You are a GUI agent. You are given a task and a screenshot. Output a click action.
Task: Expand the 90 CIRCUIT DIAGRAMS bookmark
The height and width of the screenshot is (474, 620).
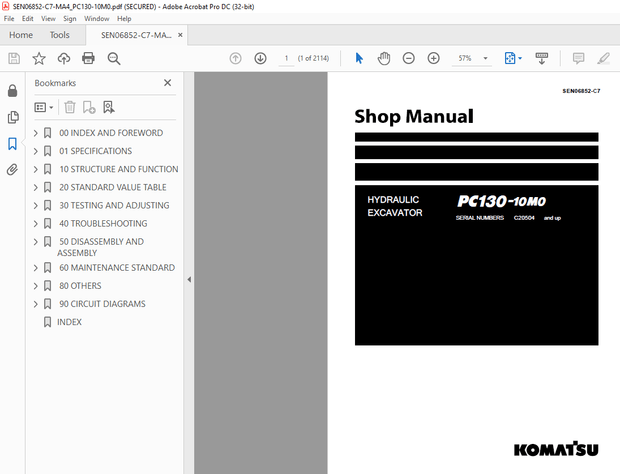pos(36,304)
